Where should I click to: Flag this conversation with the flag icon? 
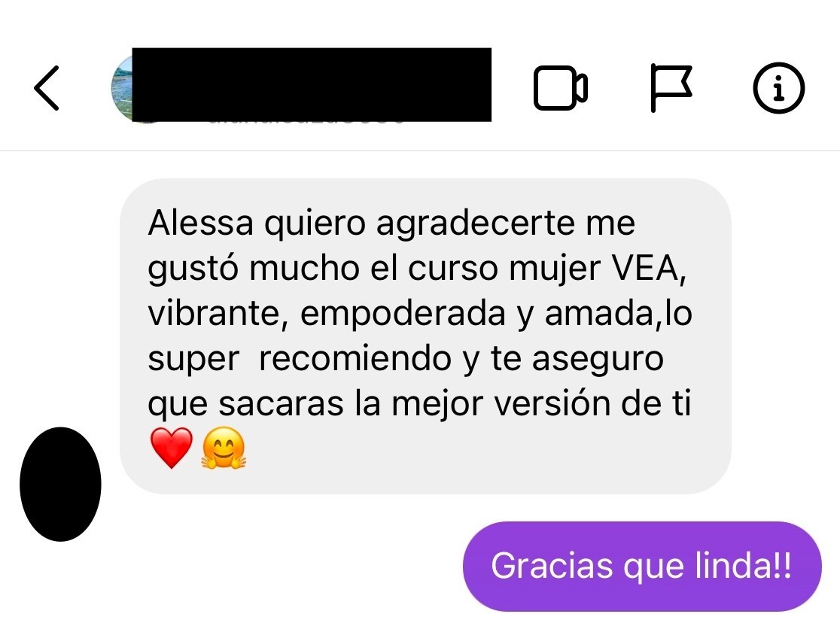click(x=671, y=88)
